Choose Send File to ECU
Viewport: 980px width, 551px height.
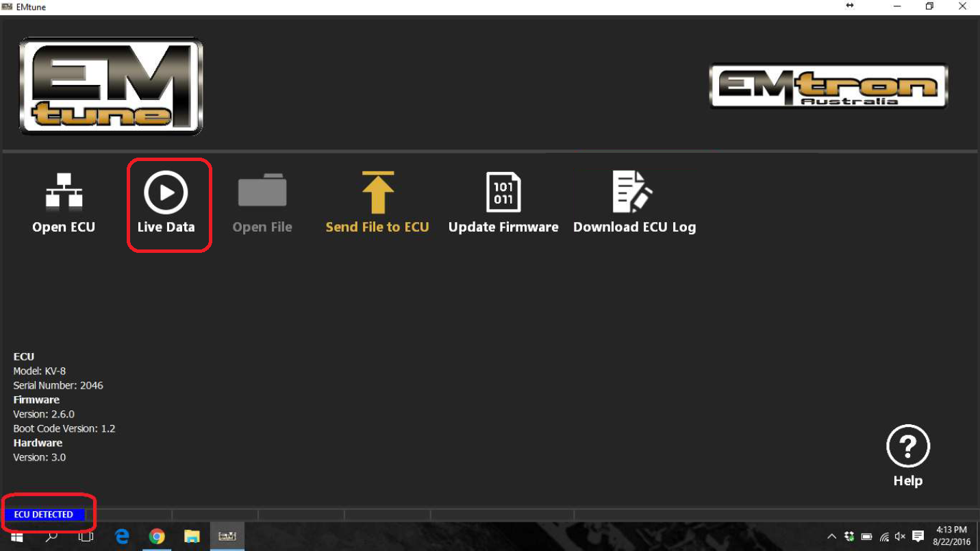(x=377, y=202)
